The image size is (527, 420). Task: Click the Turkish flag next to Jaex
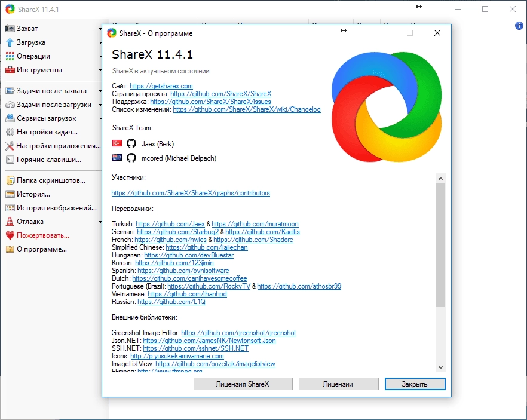tap(117, 143)
